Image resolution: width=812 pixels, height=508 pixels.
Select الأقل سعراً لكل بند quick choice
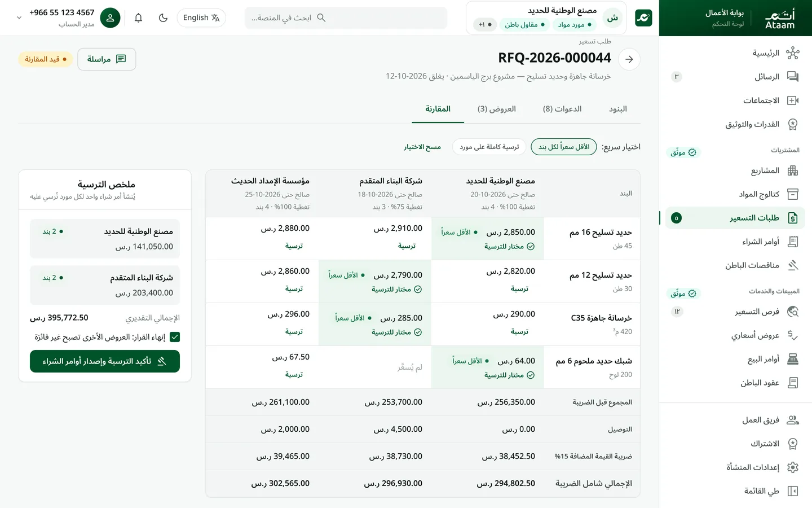tap(564, 147)
